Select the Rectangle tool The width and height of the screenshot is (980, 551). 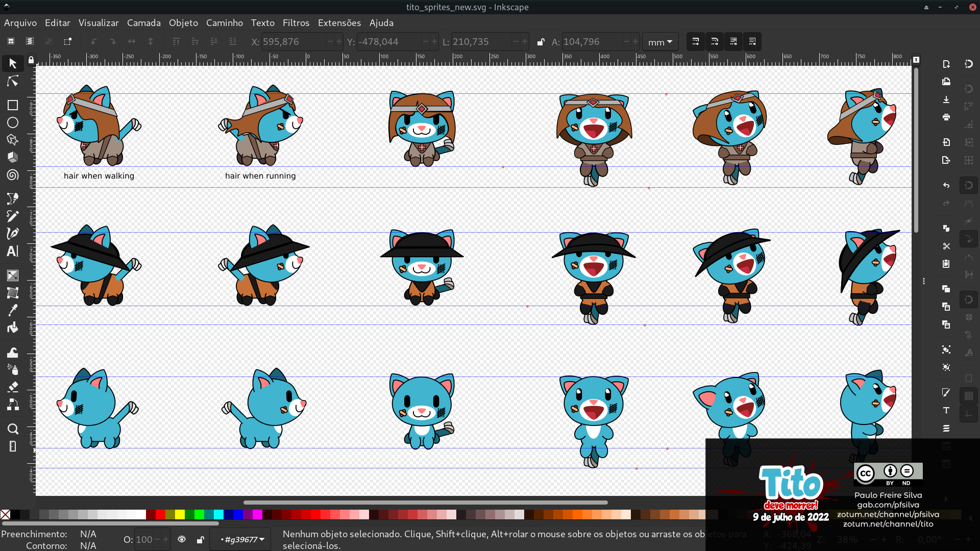(12, 105)
